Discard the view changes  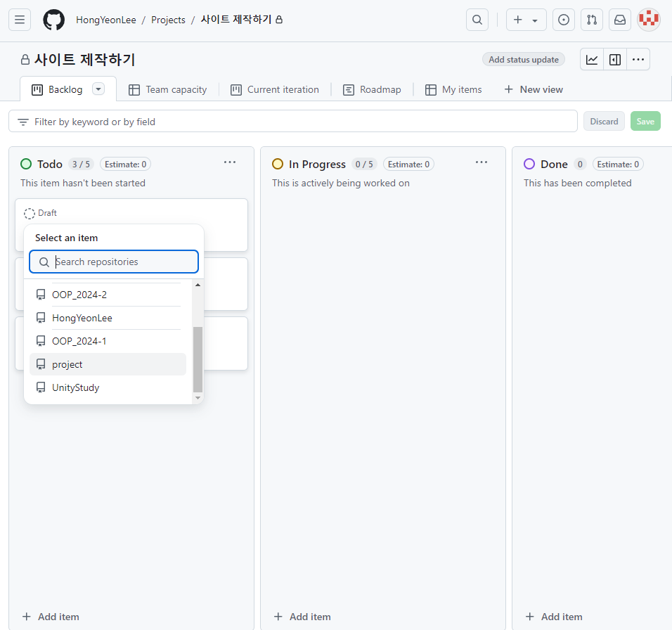click(x=604, y=121)
